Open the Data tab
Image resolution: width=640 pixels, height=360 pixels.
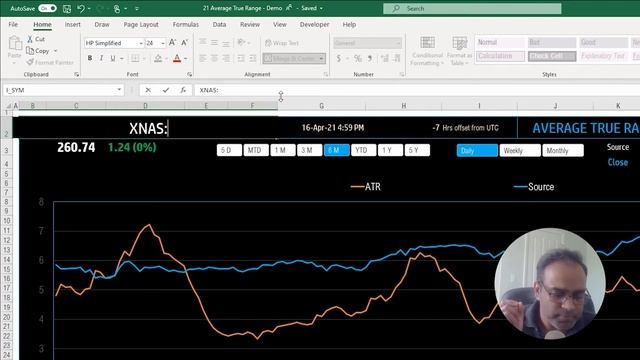[x=219, y=24]
